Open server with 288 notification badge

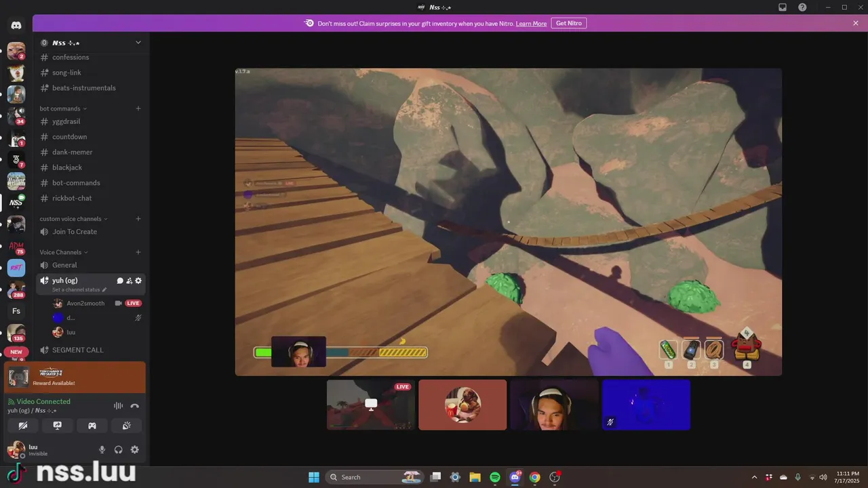(16, 289)
